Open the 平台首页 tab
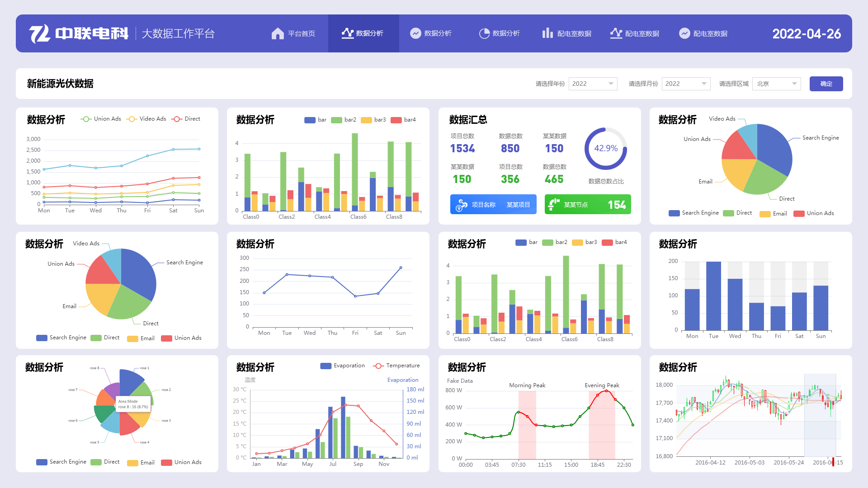The width and height of the screenshot is (868, 488). (293, 33)
